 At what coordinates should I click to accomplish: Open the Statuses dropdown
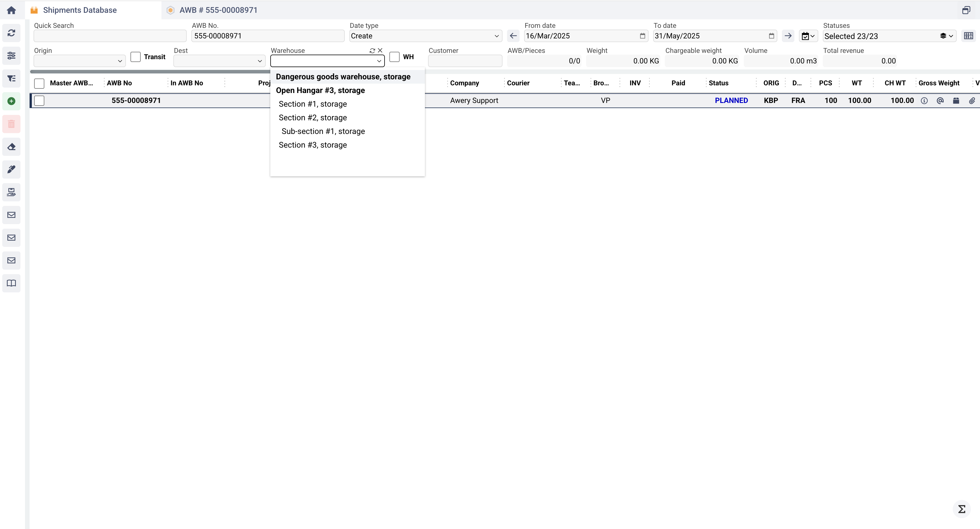click(889, 36)
